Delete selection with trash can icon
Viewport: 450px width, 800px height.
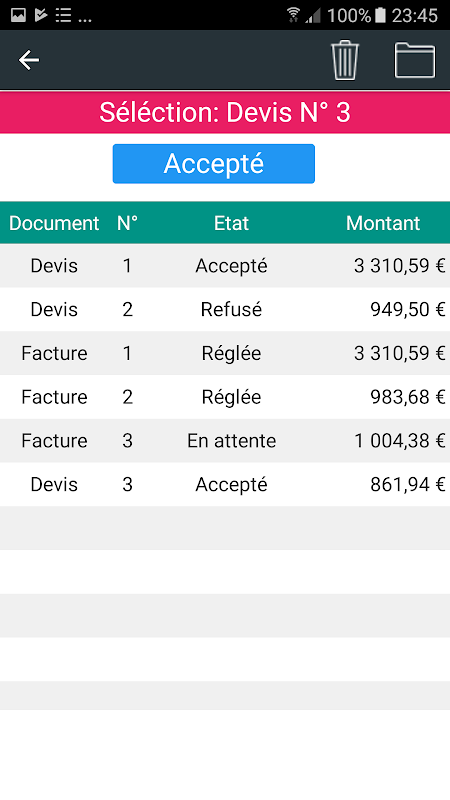point(345,60)
